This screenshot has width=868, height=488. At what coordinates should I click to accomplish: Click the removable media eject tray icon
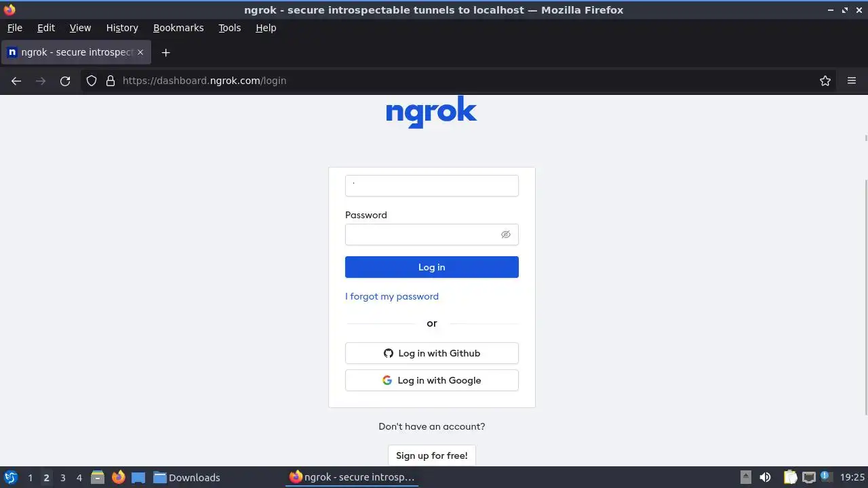(745, 477)
